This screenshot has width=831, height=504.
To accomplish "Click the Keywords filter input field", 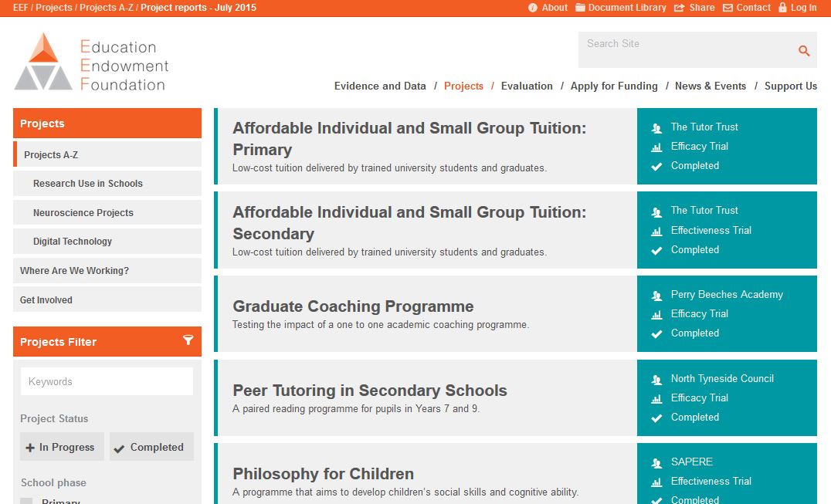I will click(107, 381).
